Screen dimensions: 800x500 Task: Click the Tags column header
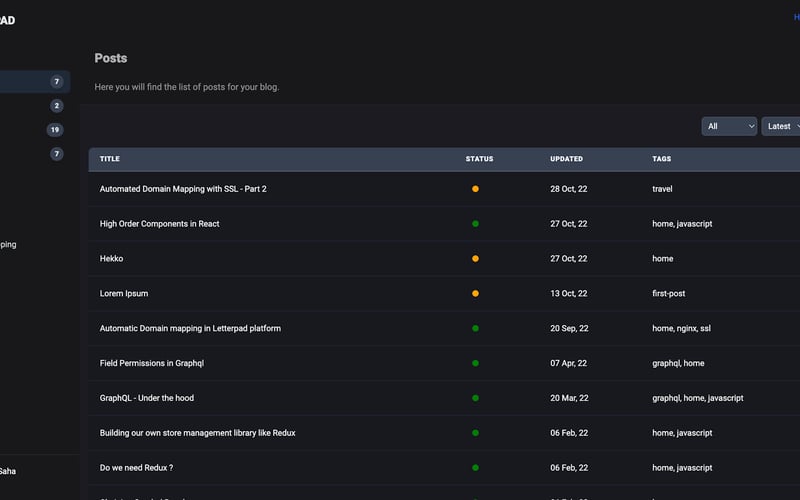662,159
